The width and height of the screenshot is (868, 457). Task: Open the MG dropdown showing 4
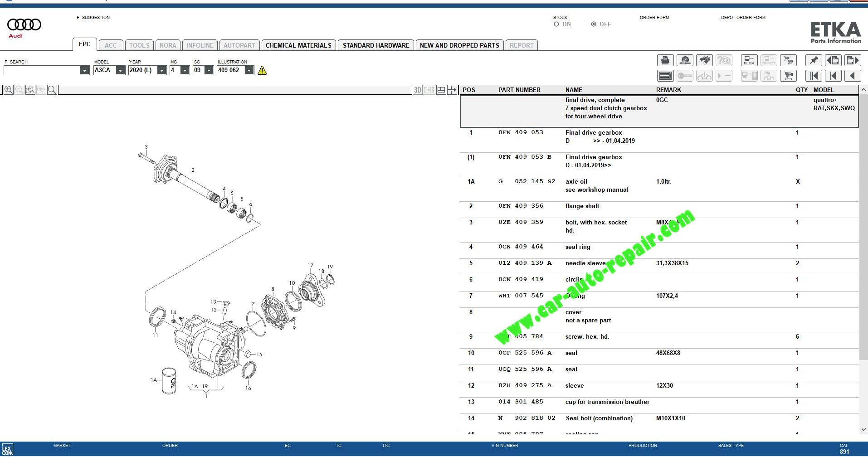click(x=185, y=70)
